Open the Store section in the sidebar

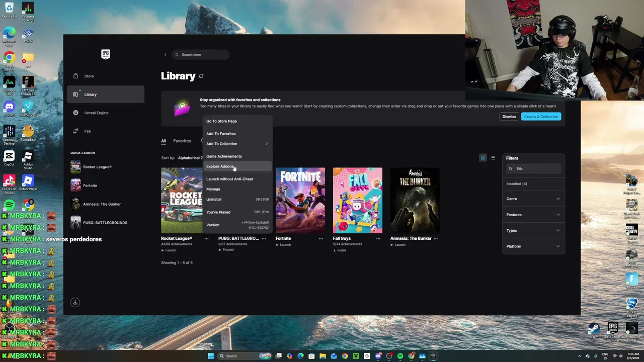(x=106, y=76)
